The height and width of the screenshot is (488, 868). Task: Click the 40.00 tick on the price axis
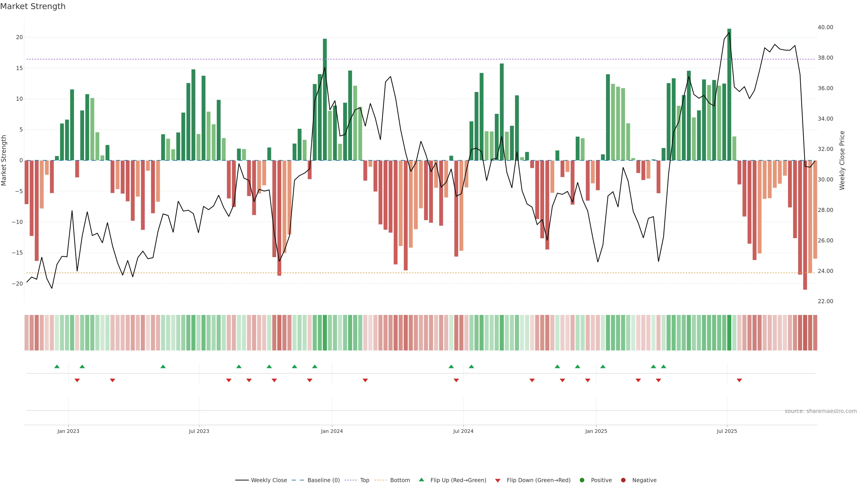(x=825, y=27)
